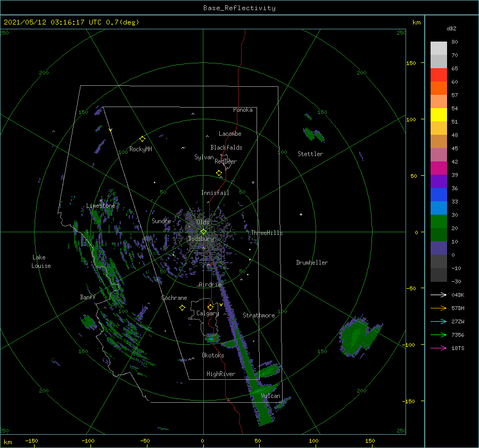This screenshot has height=448, width=479.
Task: Select the light blue 30-33 dBZ band
Action: coord(439,208)
